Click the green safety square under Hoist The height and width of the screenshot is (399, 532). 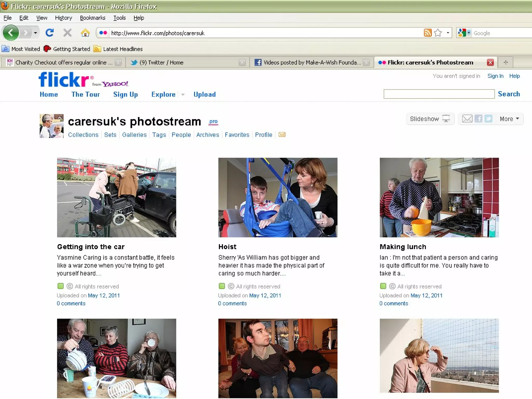pyautogui.click(x=222, y=286)
